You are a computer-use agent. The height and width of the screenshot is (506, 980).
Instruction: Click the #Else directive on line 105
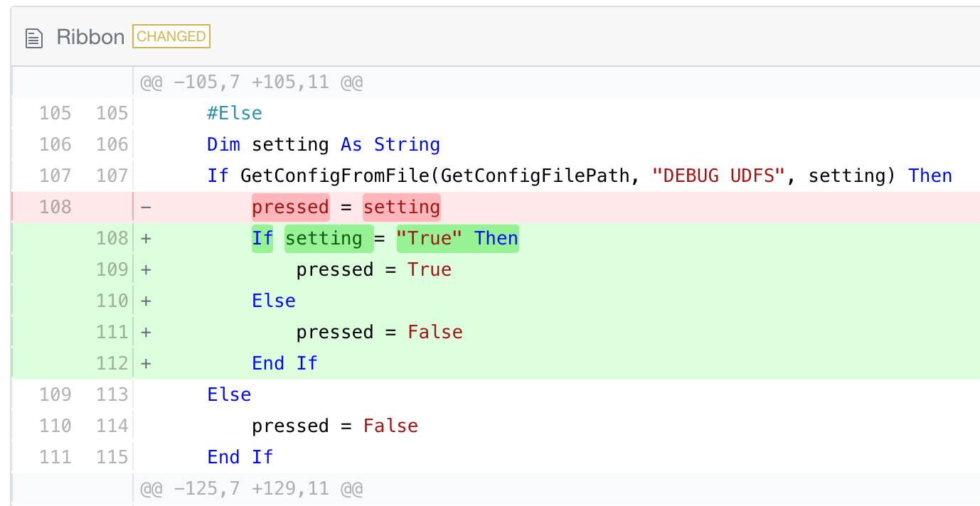(x=235, y=113)
